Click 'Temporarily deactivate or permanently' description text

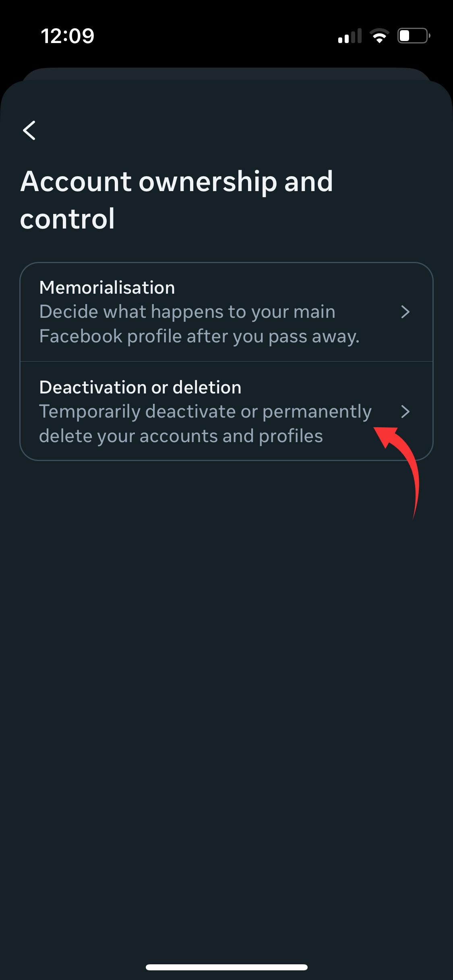[x=205, y=412]
